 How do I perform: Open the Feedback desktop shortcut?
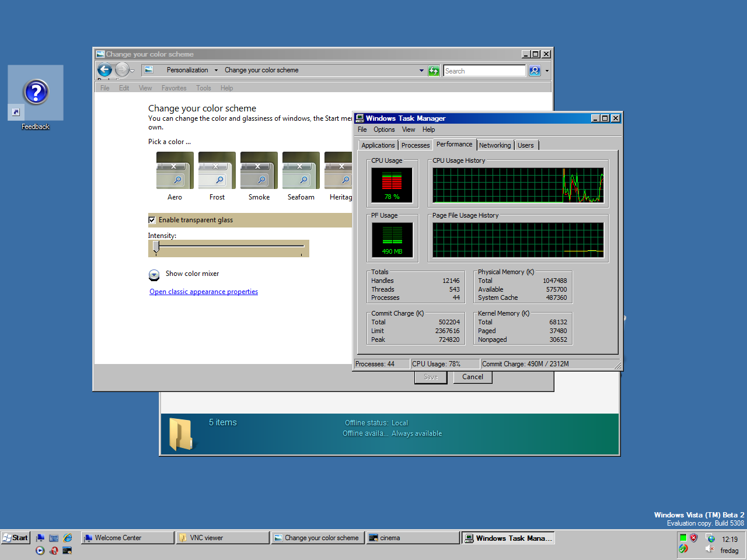pos(36,97)
